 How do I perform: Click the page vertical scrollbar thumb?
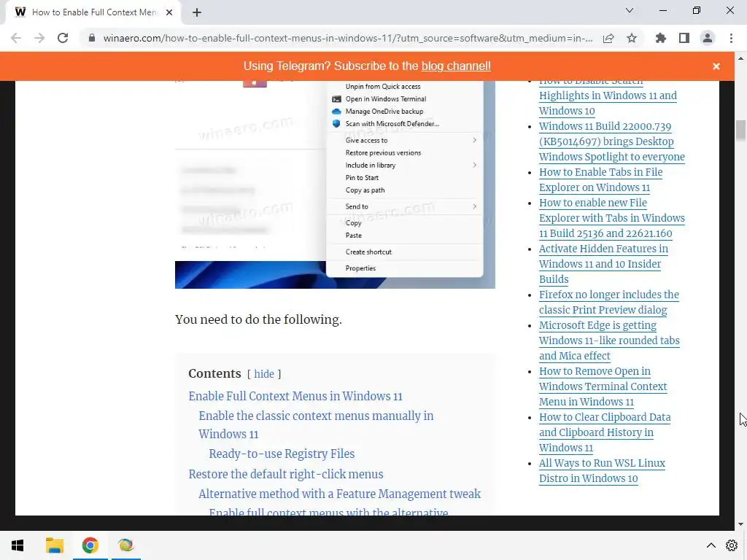click(740, 131)
